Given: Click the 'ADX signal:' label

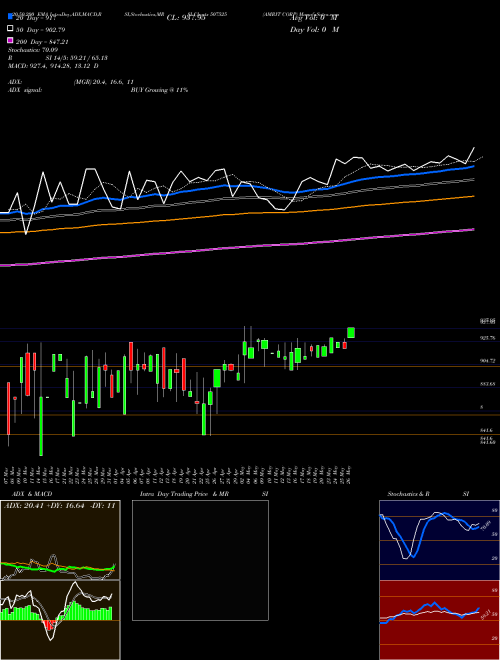Looking at the screenshot, I should (25, 90).
